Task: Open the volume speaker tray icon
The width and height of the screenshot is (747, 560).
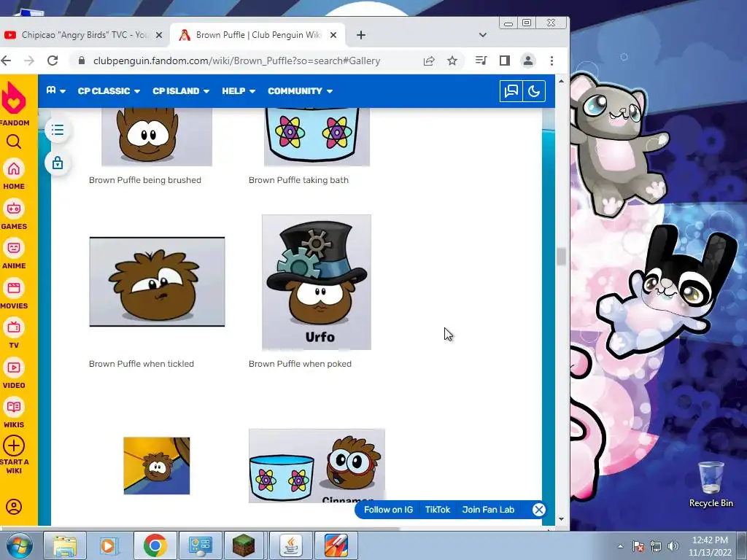Action: (673, 546)
